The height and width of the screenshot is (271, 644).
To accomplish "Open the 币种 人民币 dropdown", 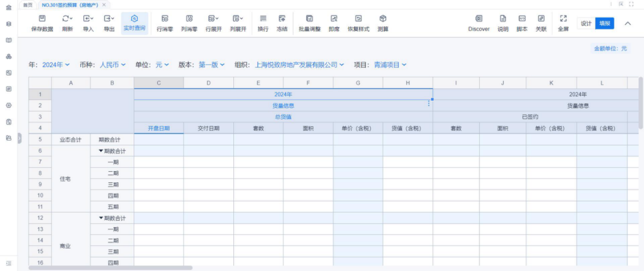I will (112, 65).
